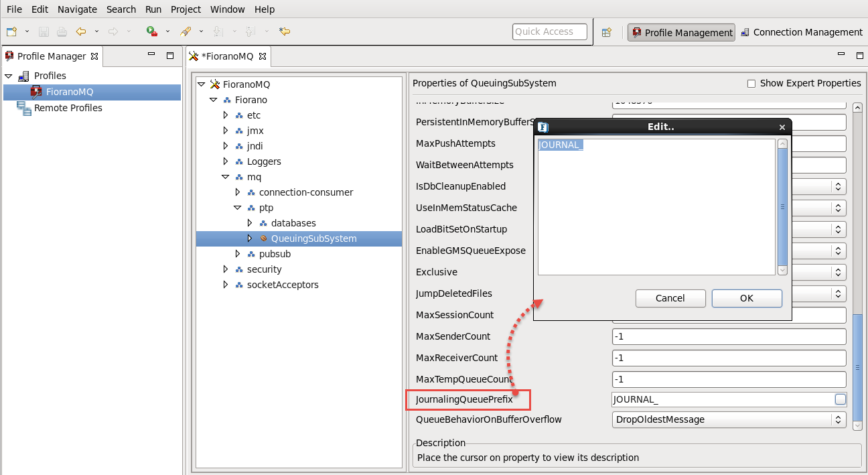Click the Print icon in toolbar

pos(62,31)
